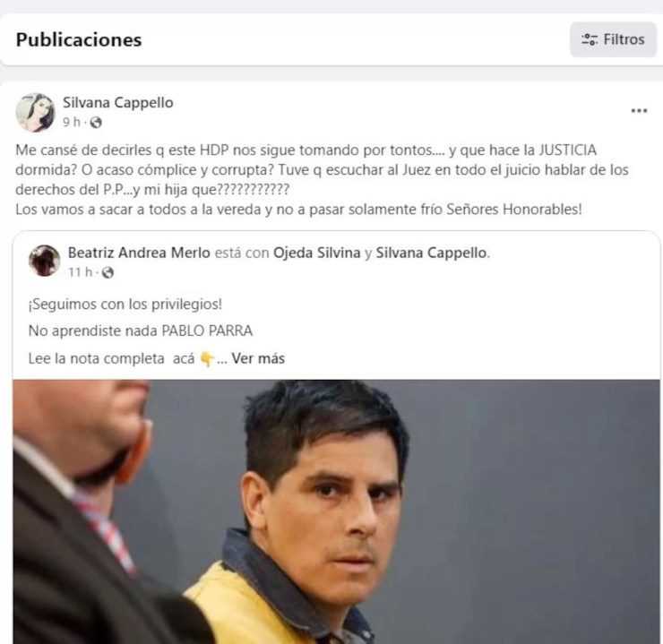Open the three-dots post options menu

tap(639, 111)
